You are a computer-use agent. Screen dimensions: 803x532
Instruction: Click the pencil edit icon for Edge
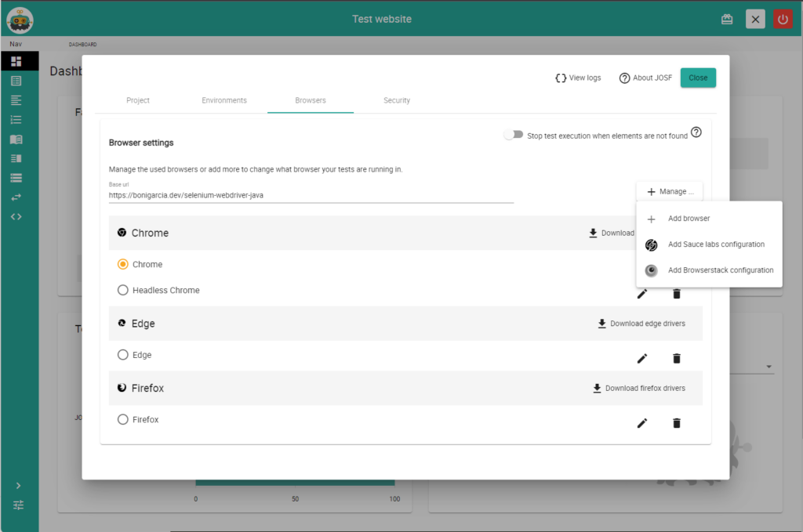coord(642,358)
